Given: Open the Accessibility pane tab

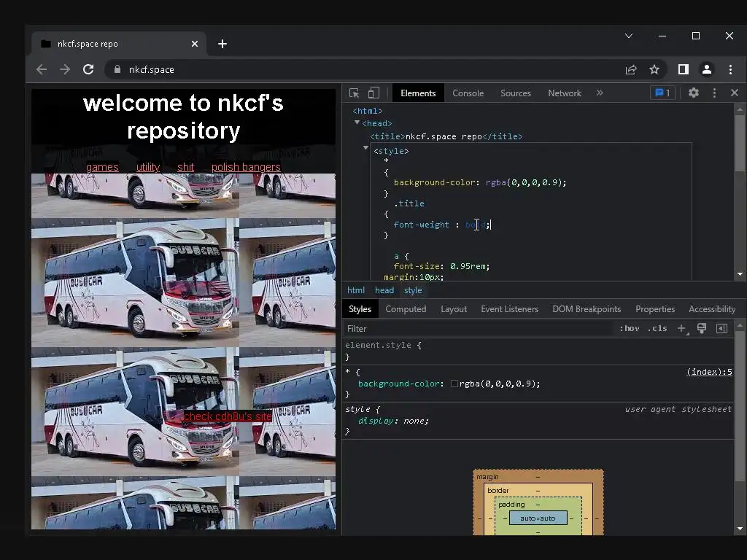Looking at the screenshot, I should tap(712, 309).
